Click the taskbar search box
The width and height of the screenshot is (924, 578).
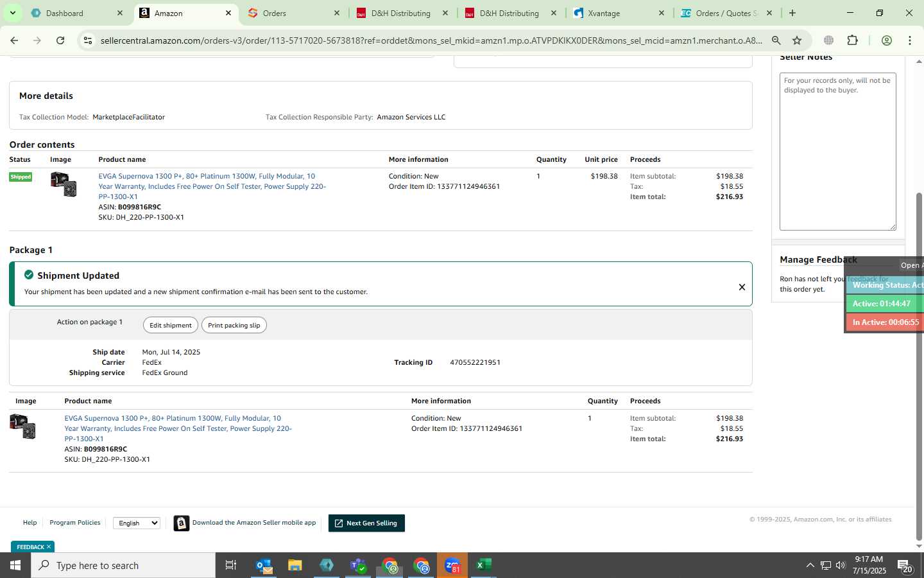123,565
